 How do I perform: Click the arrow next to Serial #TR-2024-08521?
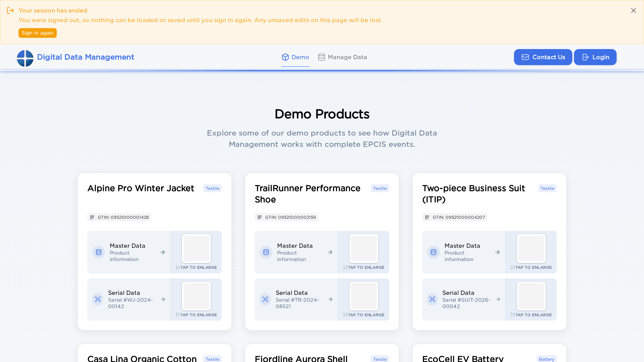[x=330, y=299]
